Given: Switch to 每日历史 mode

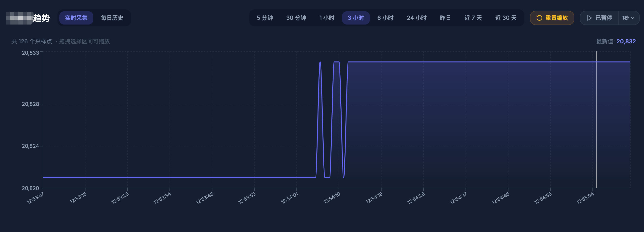Looking at the screenshot, I should [x=112, y=18].
